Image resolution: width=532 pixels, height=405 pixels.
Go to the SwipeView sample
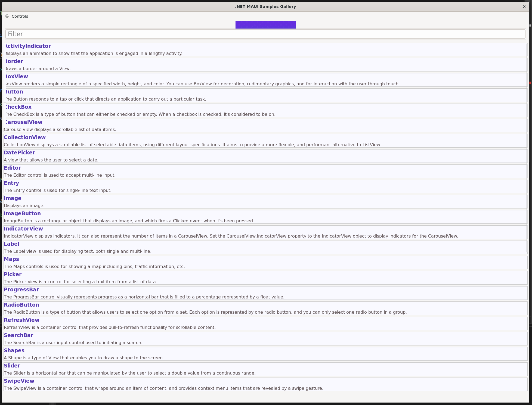click(x=19, y=381)
